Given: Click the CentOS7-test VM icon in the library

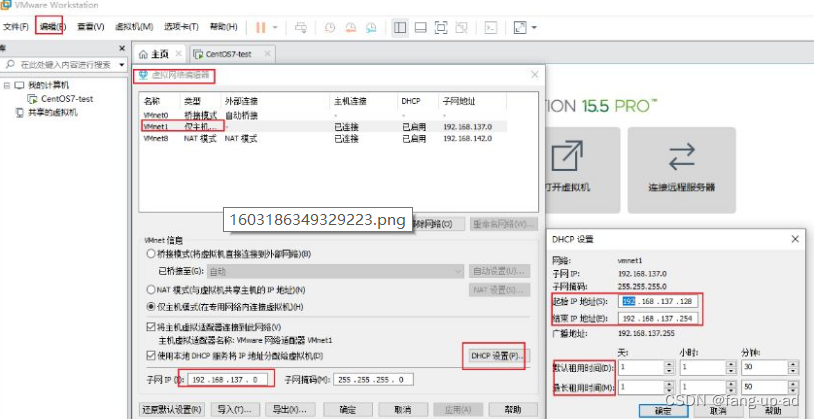Looking at the screenshot, I should click(31, 99).
